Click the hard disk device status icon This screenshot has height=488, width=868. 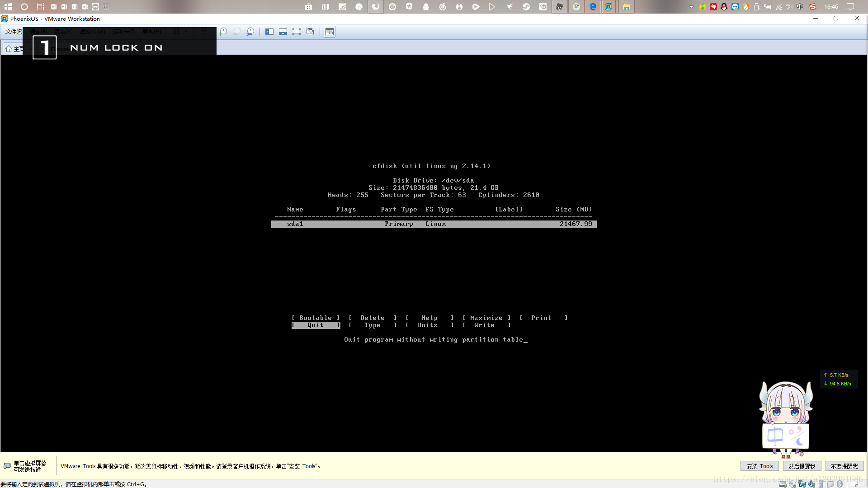tap(783, 484)
